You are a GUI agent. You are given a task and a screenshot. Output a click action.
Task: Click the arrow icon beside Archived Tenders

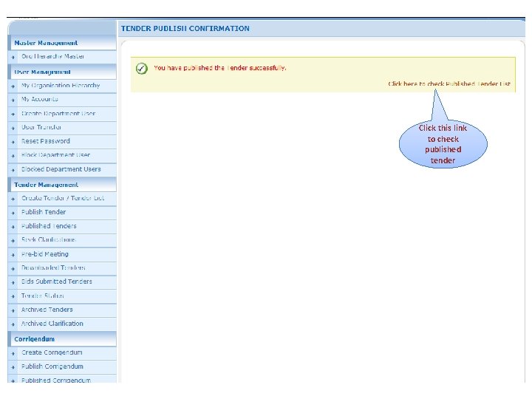point(13,311)
